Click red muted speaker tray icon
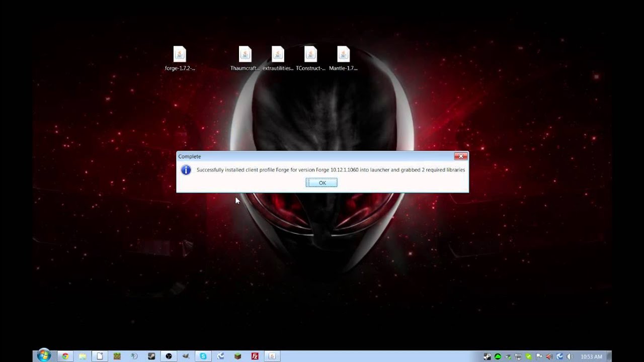The image size is (644, 362). 549,356
